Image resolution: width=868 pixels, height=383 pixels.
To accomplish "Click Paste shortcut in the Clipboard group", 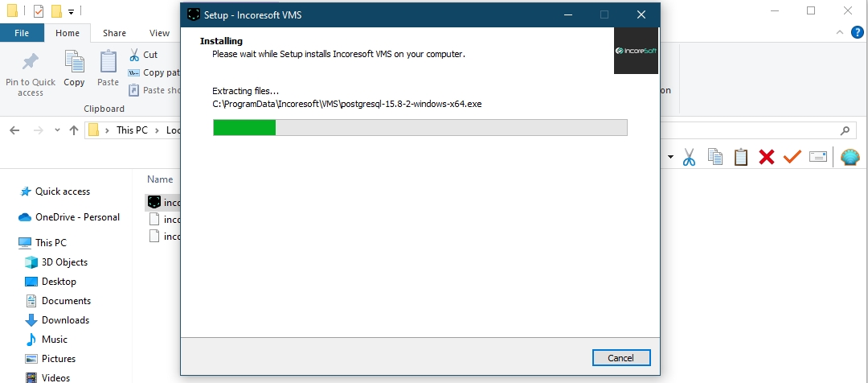I will [155, 90].
